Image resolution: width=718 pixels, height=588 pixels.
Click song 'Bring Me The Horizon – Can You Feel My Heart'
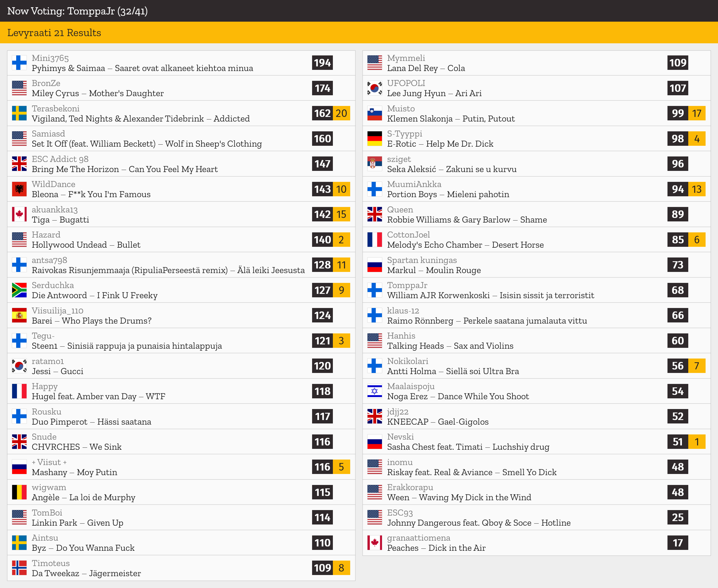pyautogui.click(x=125, y=169)
